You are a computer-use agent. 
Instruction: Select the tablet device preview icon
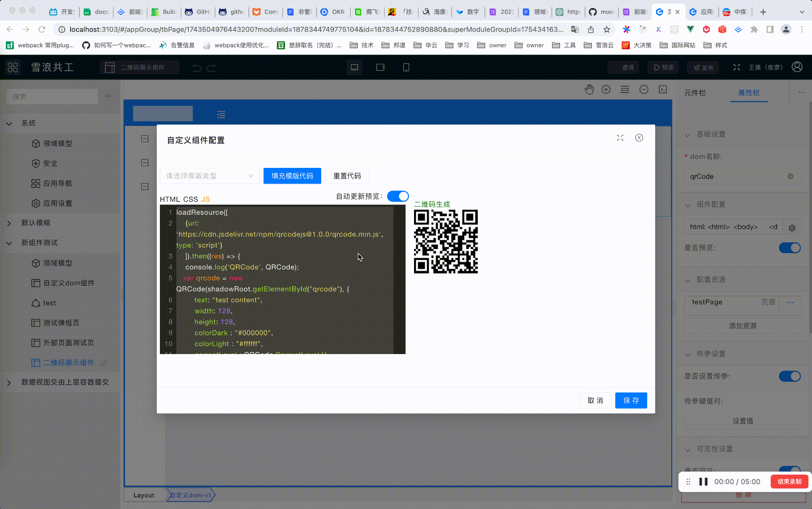pyautogui.click(x=381, y=67)
